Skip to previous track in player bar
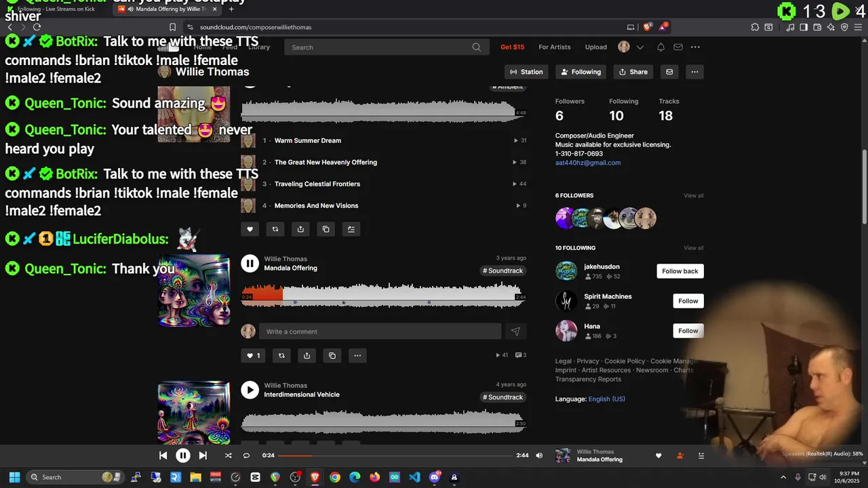Screen dimensions: 868x488 163,455
